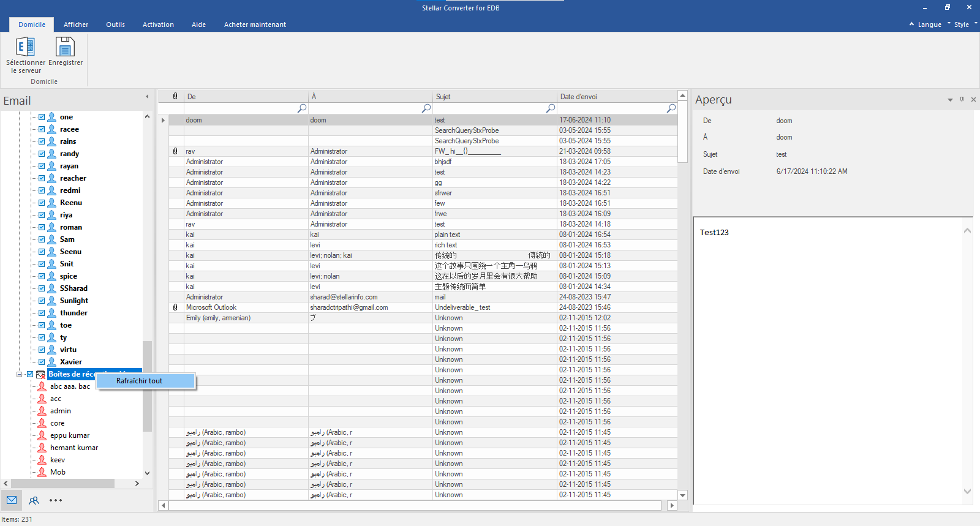Screen dimensions: 980x526
Task: Open the Aide ribbon tab
Action: (x=198, y=24)
